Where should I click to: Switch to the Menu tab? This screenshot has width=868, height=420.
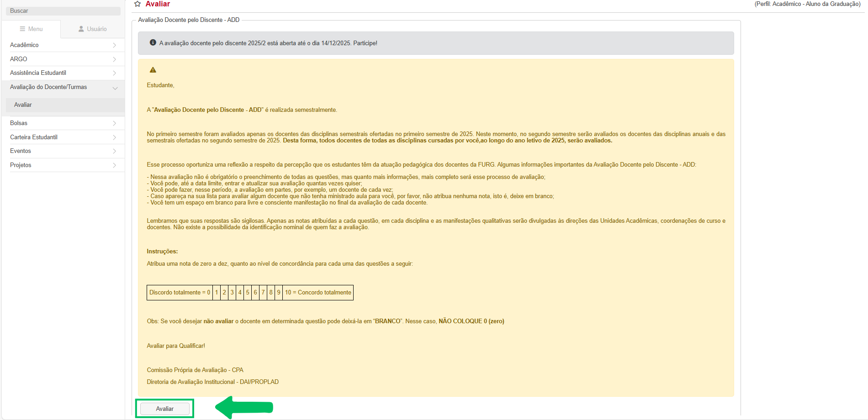coord(31,29)
